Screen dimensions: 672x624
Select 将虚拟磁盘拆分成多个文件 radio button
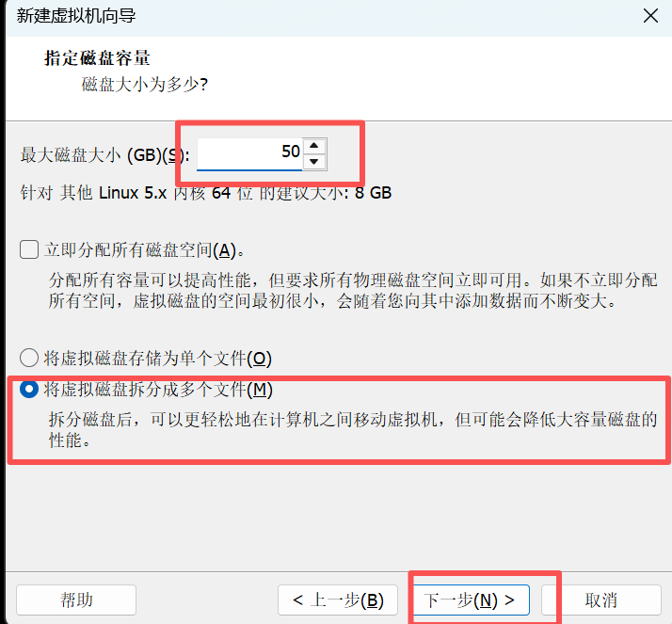(29, 389)
